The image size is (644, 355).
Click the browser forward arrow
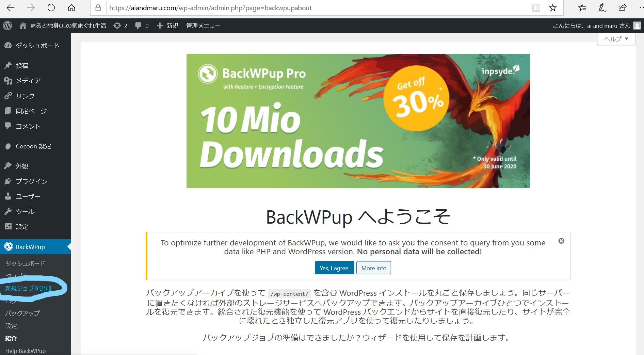31,8
